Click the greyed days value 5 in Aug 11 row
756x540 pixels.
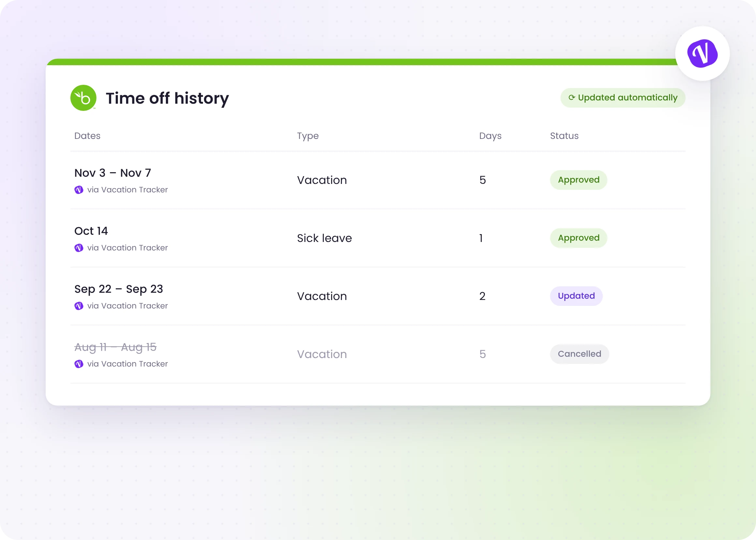(x=483, y=354)
